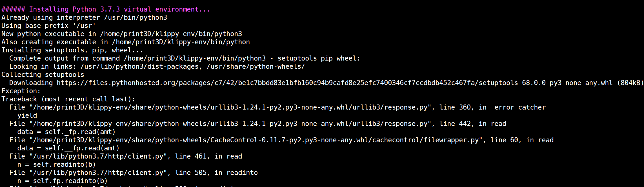Click http/client.py line 461 entry

tap(126, 156)
